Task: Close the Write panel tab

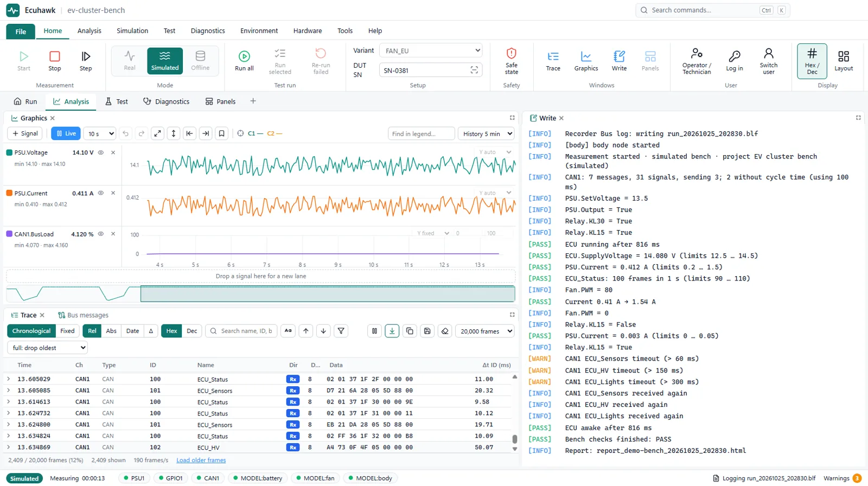Action: tap(561, 118)
